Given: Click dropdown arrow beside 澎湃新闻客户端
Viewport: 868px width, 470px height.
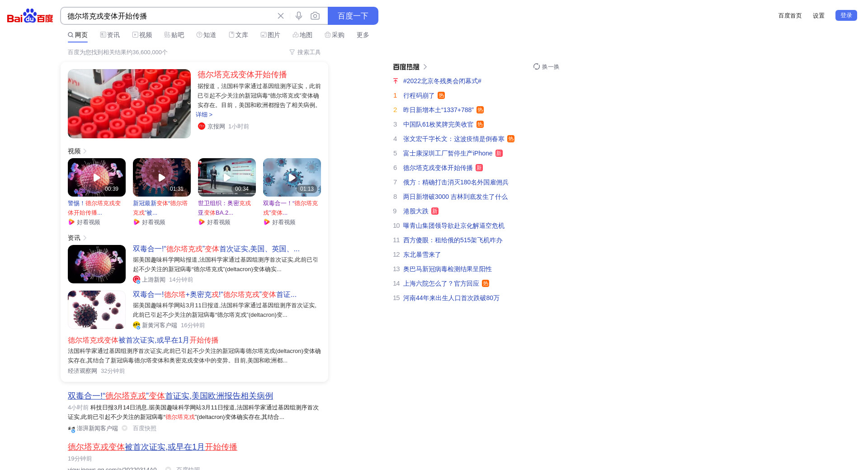Looking at the screenshot, I should pos(124,428).
